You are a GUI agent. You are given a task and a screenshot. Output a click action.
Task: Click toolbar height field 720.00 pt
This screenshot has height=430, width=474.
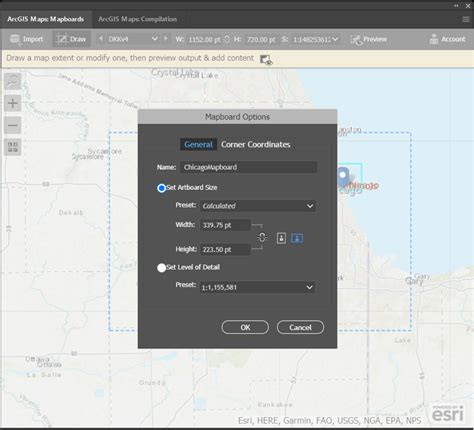point(261,39)
